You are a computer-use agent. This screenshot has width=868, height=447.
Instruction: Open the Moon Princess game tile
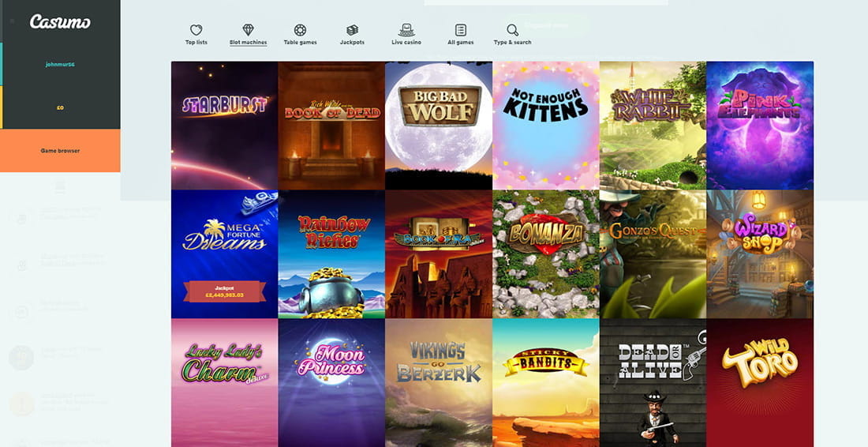click(x=331, y=383)
